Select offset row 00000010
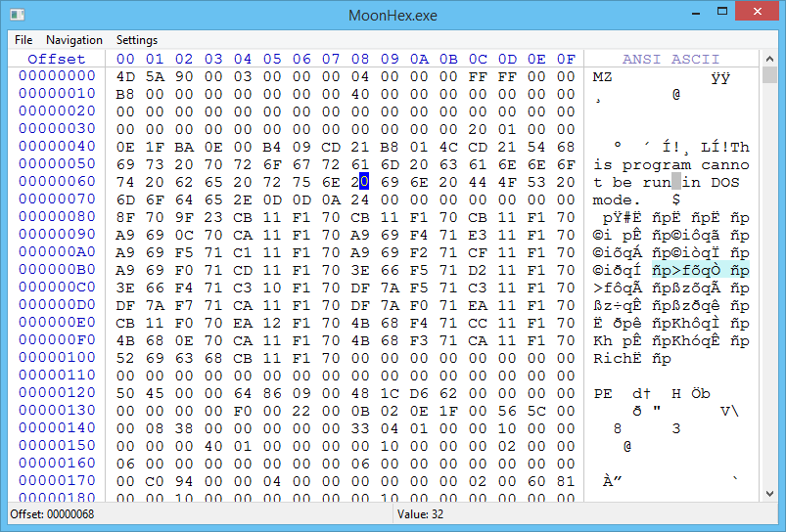Viewport: 786px width, 532px height. click(57, 93)
